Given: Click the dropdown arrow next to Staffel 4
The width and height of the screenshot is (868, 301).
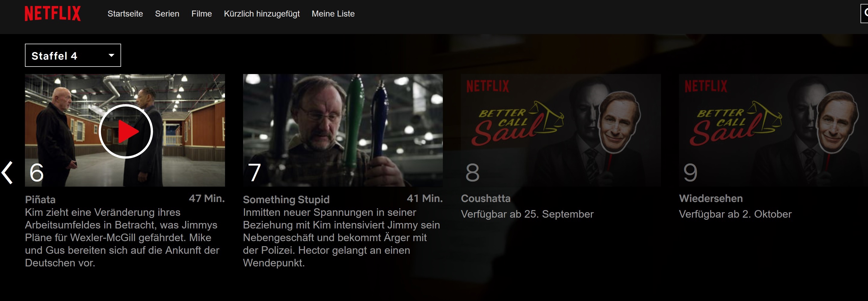Looking at the screenshot, I should pyautogui.click(x=111, y=55).
